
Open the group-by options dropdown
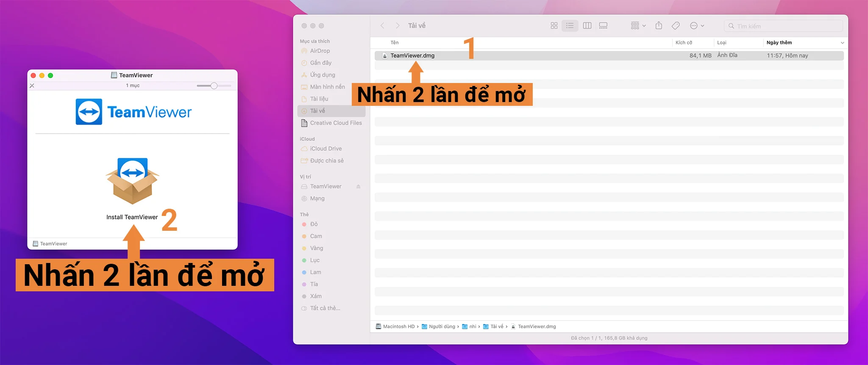click(638, 26)
